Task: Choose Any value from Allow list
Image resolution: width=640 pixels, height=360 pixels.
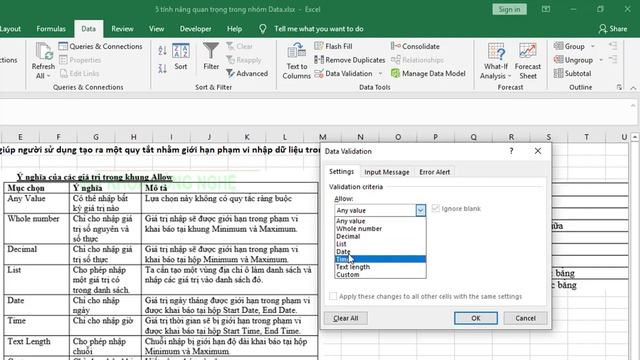Action: point(380,221)
